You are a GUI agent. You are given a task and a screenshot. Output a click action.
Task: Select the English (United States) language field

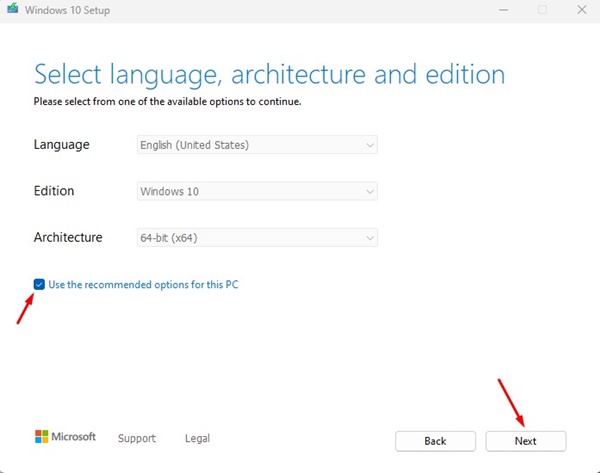[x=257, y=145]
